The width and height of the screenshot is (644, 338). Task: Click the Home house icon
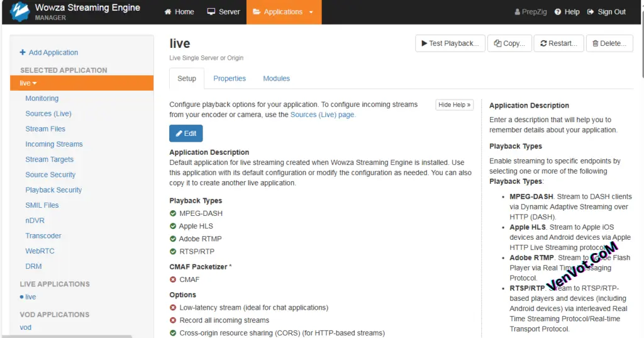pyautogui.click(x=167, y=11)
